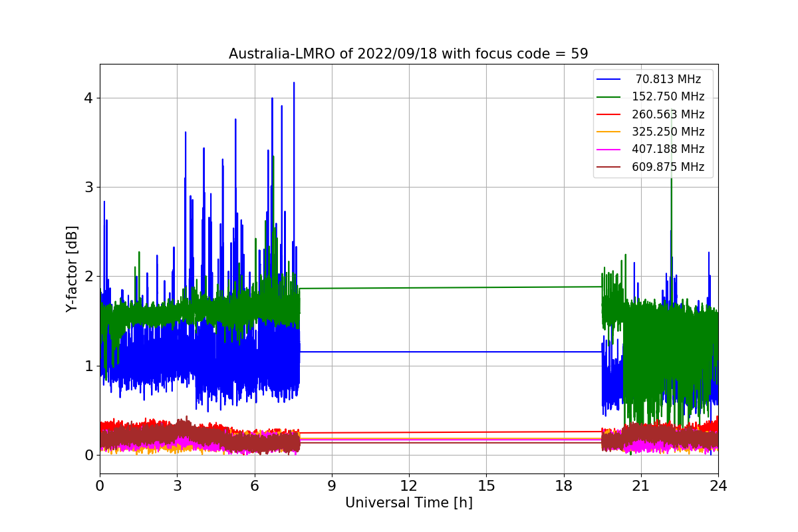798x532 pixels.
Task: Click the flat red line spanning the data gap
Action: [x=451, y=432]
